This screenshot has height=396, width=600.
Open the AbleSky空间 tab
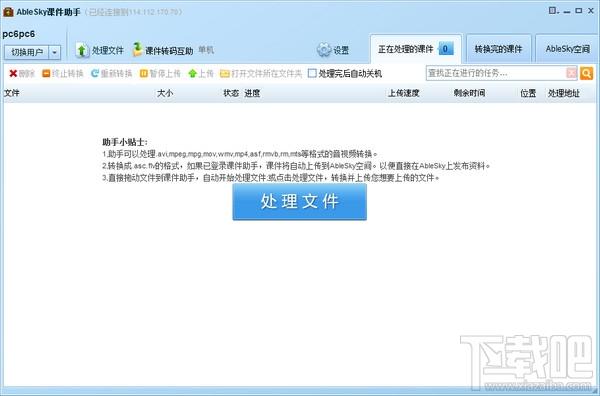(567, 49)
